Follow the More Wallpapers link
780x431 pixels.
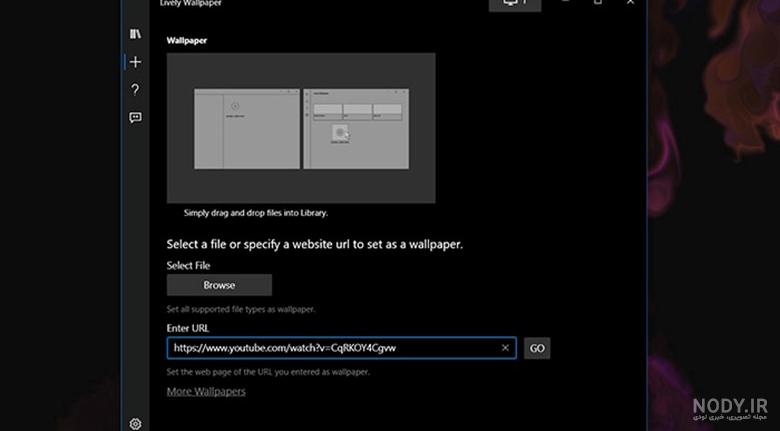pos(206,391)
